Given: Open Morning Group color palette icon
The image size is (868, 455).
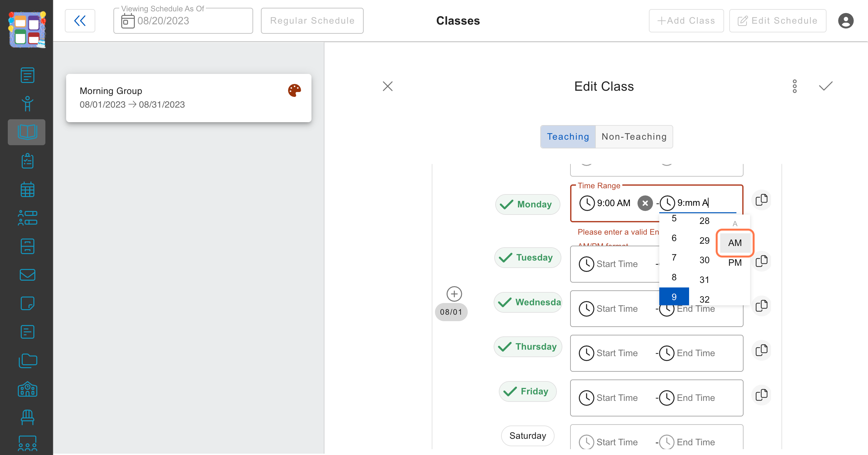Looking at the screenshot, I should click(294, 90).
